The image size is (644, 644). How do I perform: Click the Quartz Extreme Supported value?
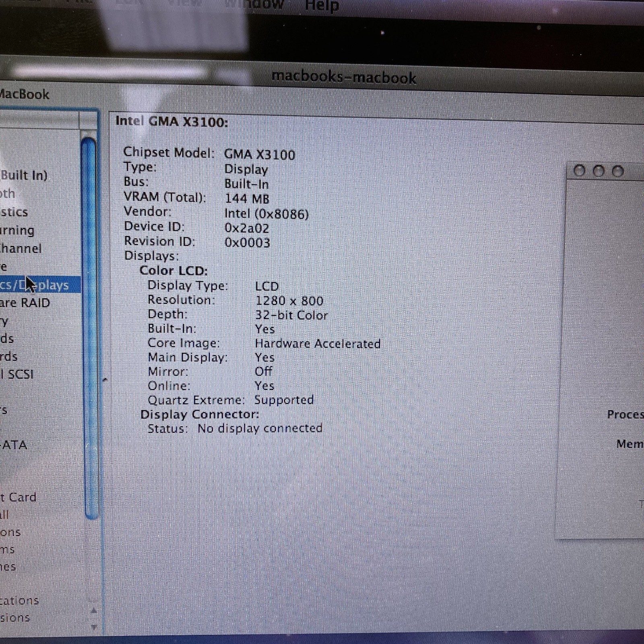click(284, 400)
